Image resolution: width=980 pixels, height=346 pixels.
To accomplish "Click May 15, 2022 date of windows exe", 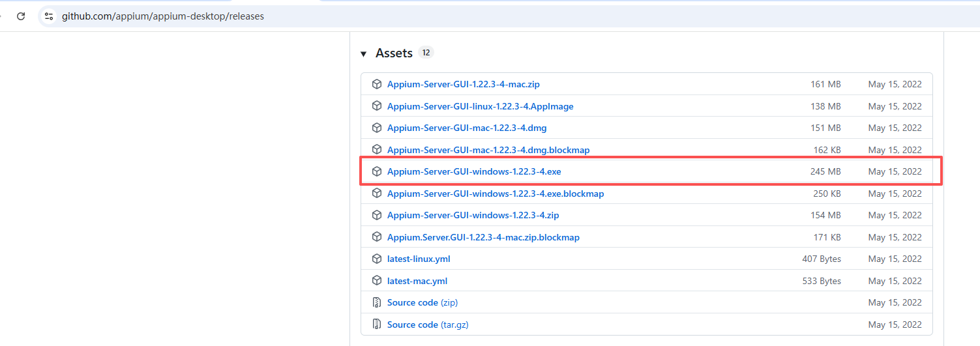I will [x=895, y=171].
